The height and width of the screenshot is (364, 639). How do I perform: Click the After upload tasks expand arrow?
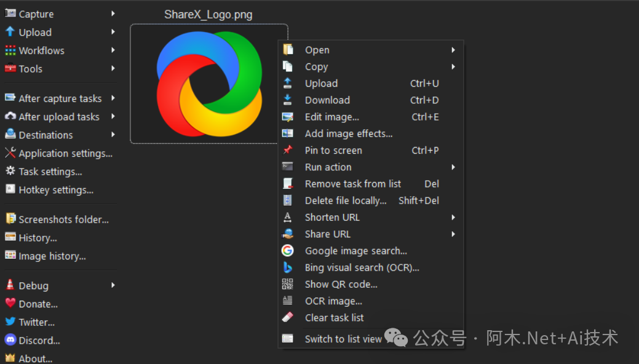point(113,116)
